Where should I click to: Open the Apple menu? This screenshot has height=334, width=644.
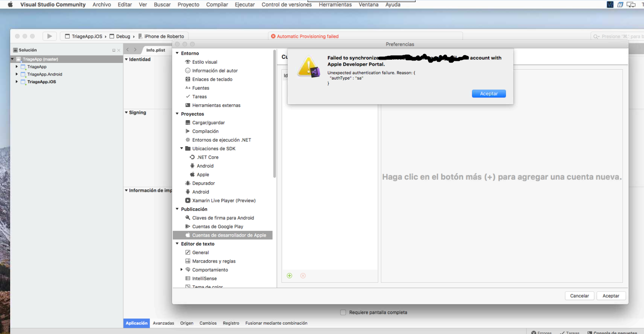[x=10, y=4]
